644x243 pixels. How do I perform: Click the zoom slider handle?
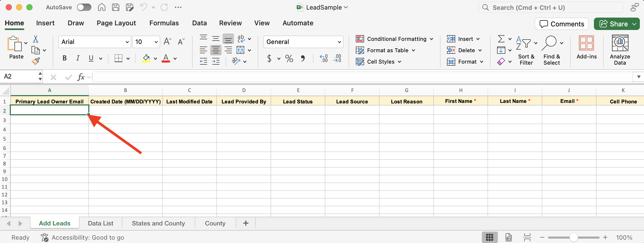574,237
